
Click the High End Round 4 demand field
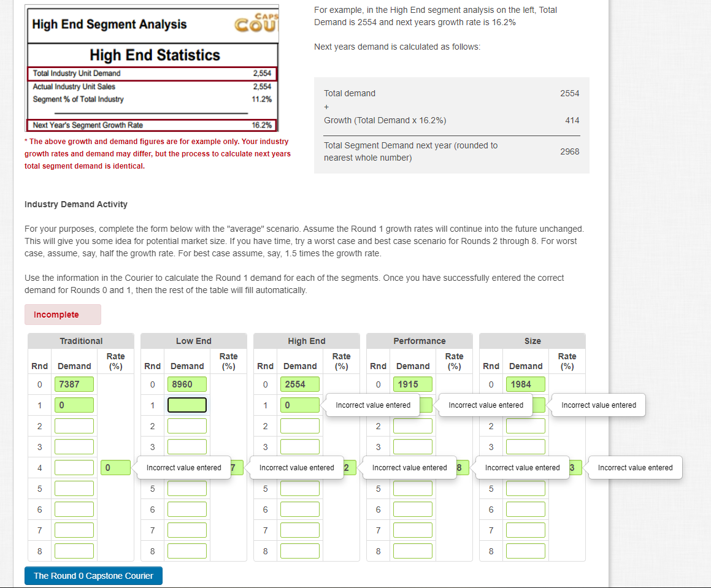[299, 467]
